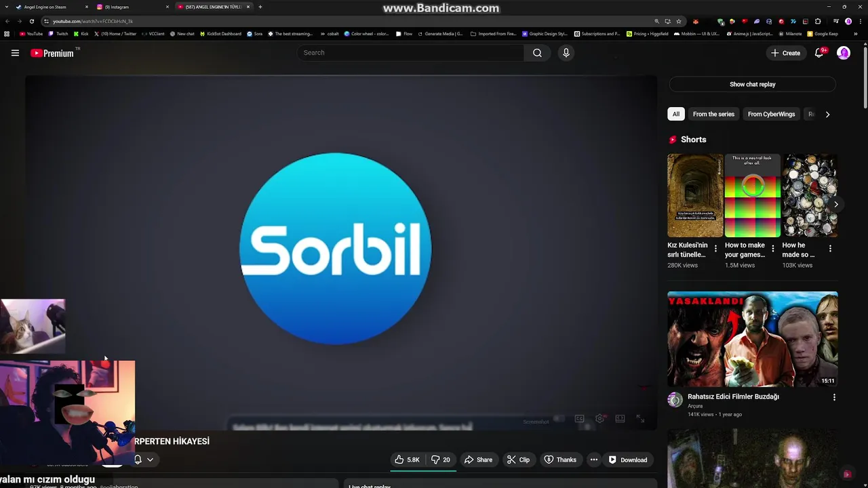The height and width of the screenshot is (488, 868).
Task: Select the From CyberWings chip
Action: [771, 114]
